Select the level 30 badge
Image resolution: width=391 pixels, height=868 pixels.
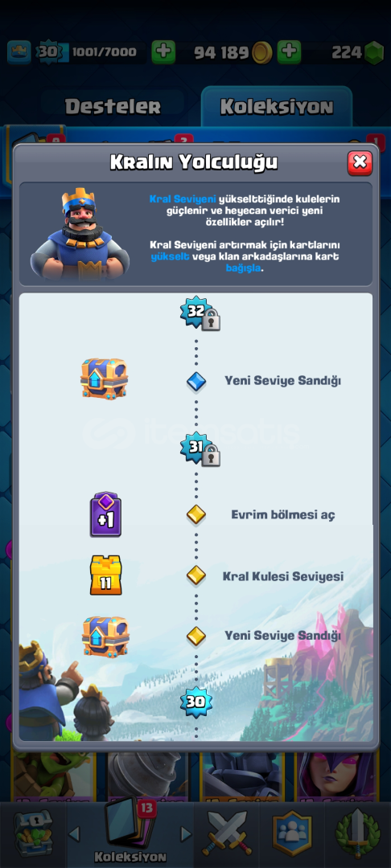(x=196, y=702)
